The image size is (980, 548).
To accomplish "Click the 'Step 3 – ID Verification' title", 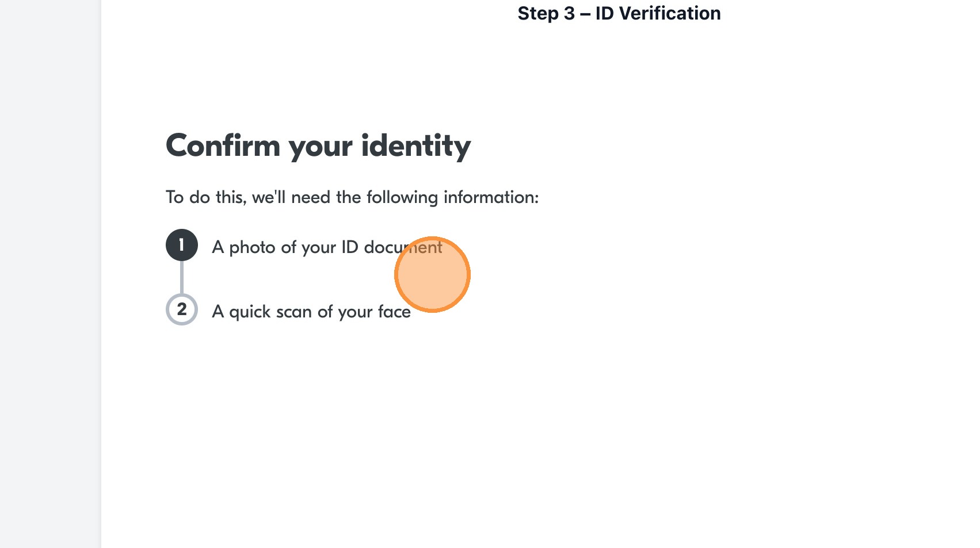I will pos(619,13).
